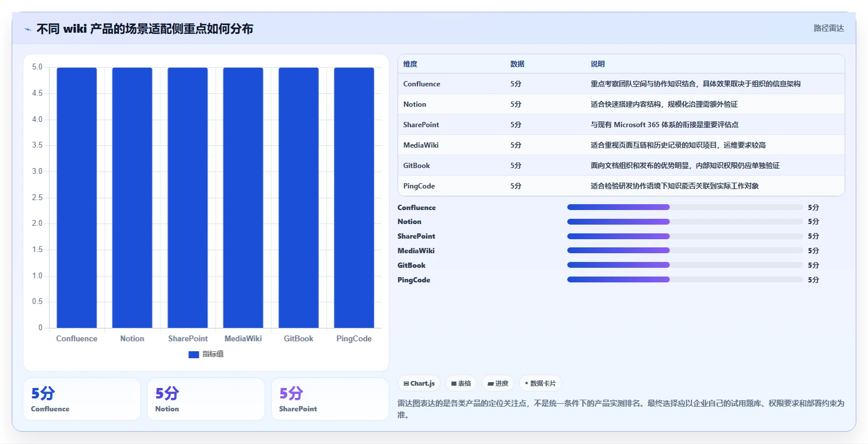The image size is (868, 444).
Task: Open the SharePoint 5分 data card
Action: click(x=330, y=399)
